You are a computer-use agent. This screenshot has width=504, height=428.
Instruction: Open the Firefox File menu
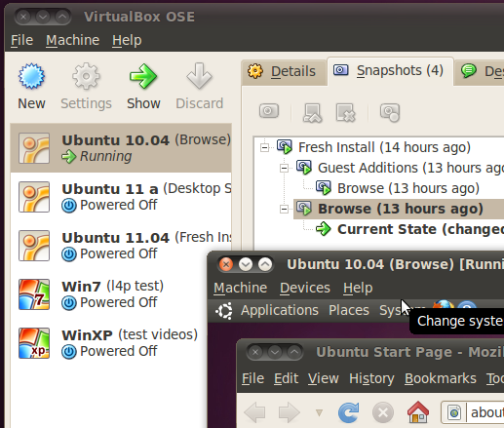tap(252, 378)
